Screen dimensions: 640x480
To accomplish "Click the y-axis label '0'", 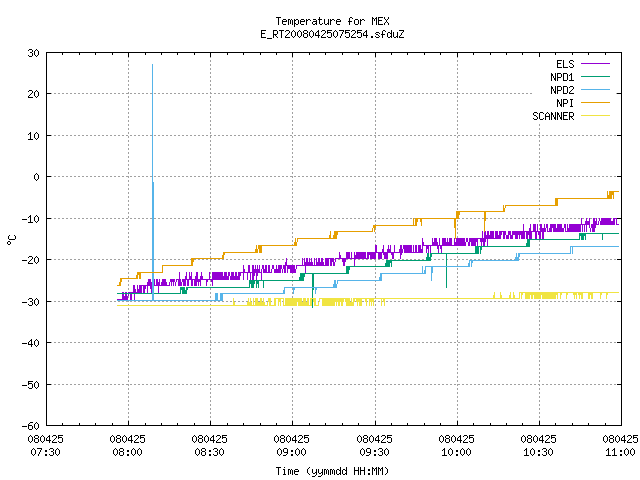I will point(37,177).
